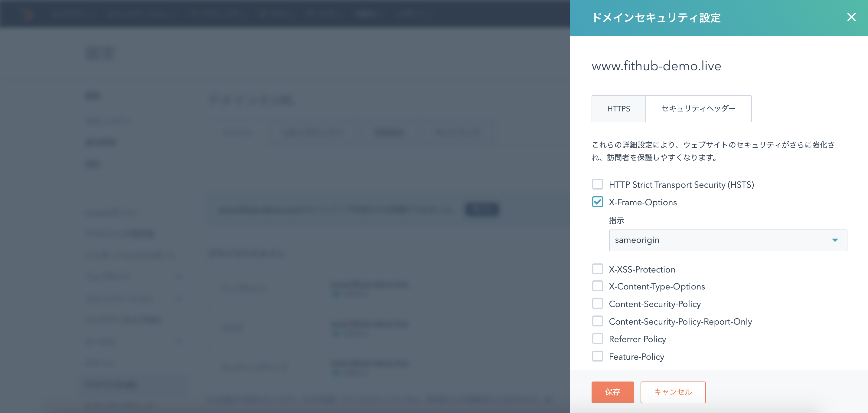Uncheck the X-Frame-Options checkbox
868x413 pixels.
[597, 202]
